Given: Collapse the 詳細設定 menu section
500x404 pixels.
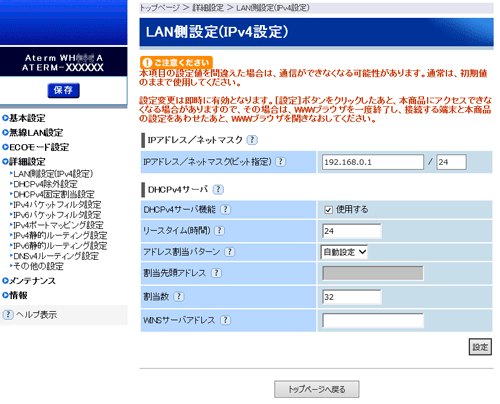Looking at the screenshot, I should (24, 162).
